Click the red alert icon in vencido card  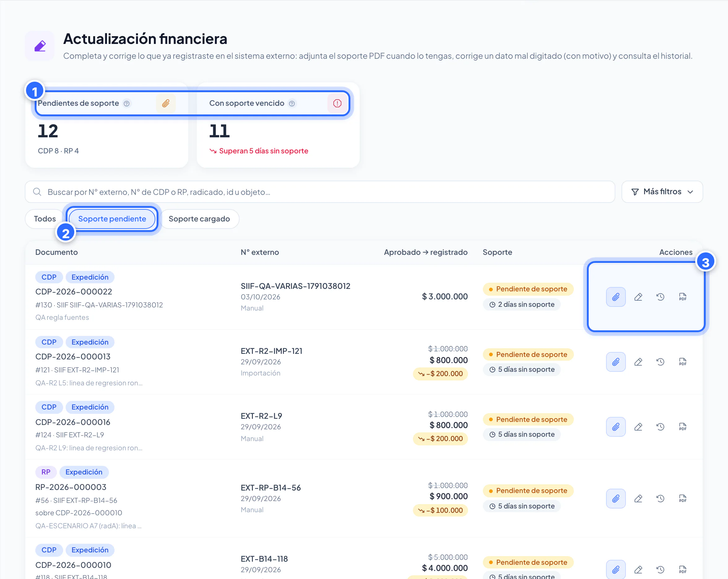(x=337, y=103)
